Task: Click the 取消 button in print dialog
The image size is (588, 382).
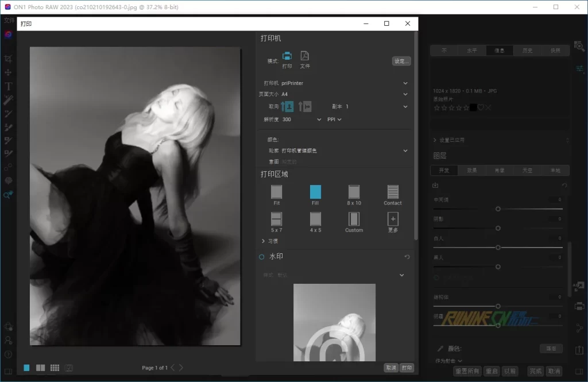Action: (391, 368)
